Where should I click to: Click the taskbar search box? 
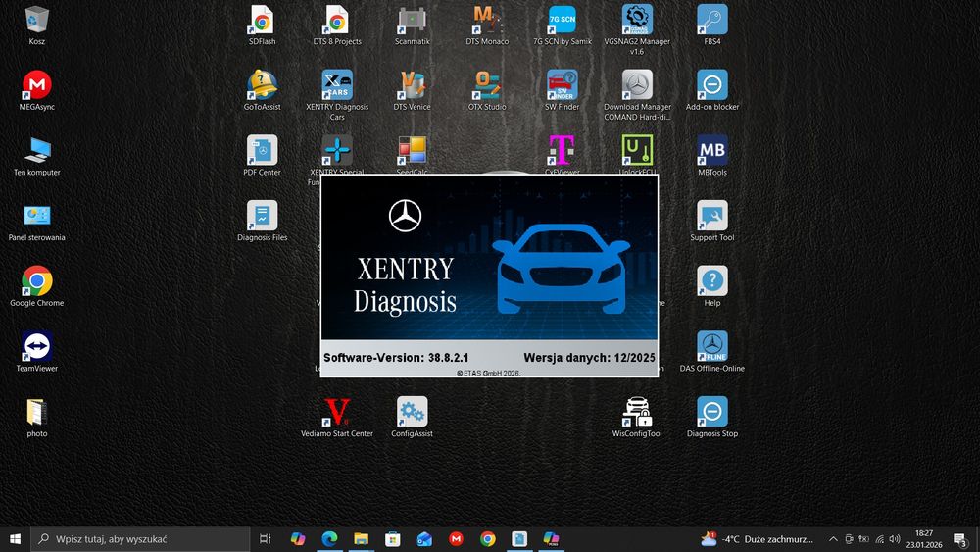pyautogui.click(x=140, y=539)
